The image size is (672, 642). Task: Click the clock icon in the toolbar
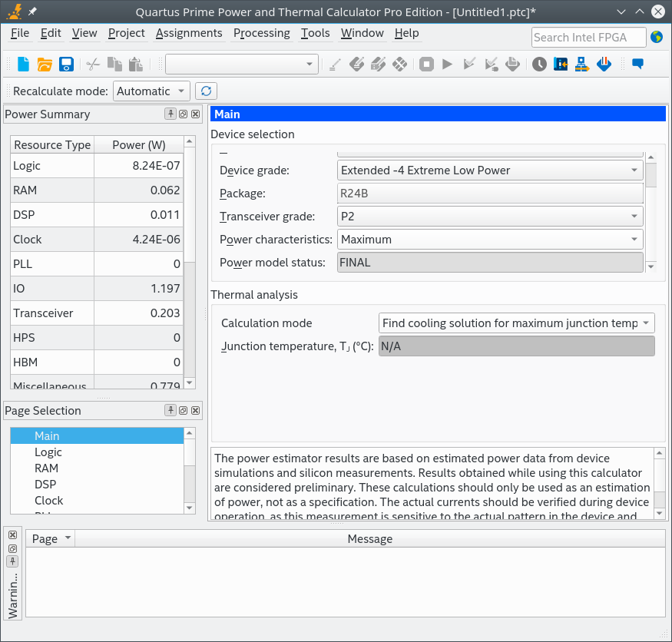pyautogui.click(x=539, y=65)
